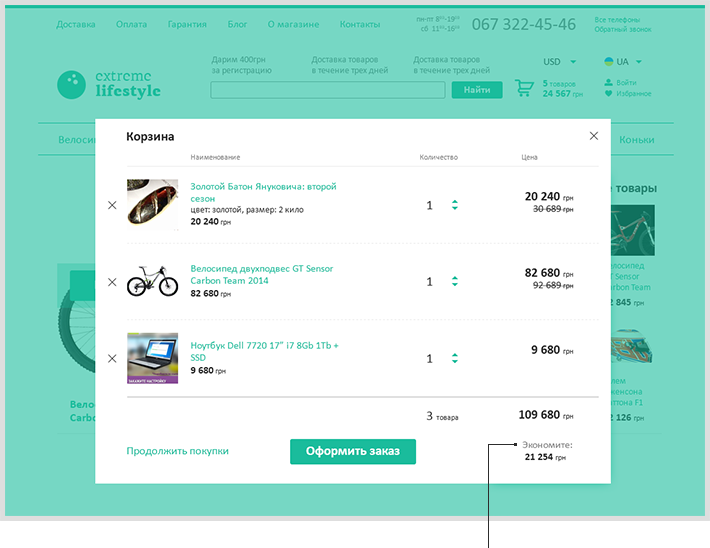Remove the GT Sensor bicycle from cart
The image size is (710, 548).
112,282
